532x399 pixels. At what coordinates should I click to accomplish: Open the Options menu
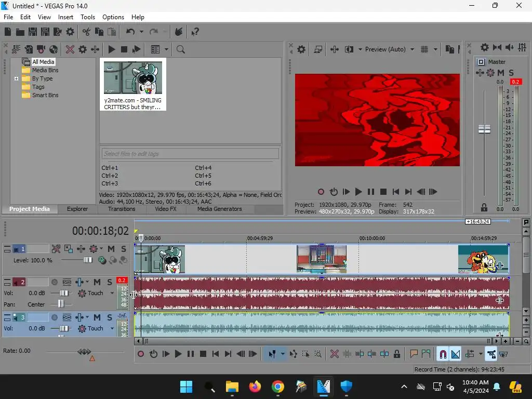point(113,17)
